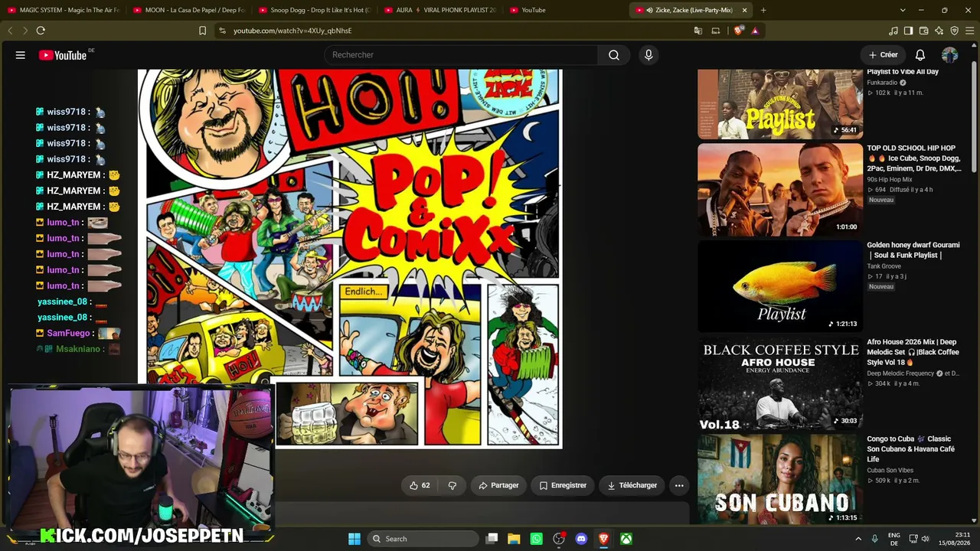Click the search magnifier button
Viewport: 980px width, 551px height.
point(614,55)
